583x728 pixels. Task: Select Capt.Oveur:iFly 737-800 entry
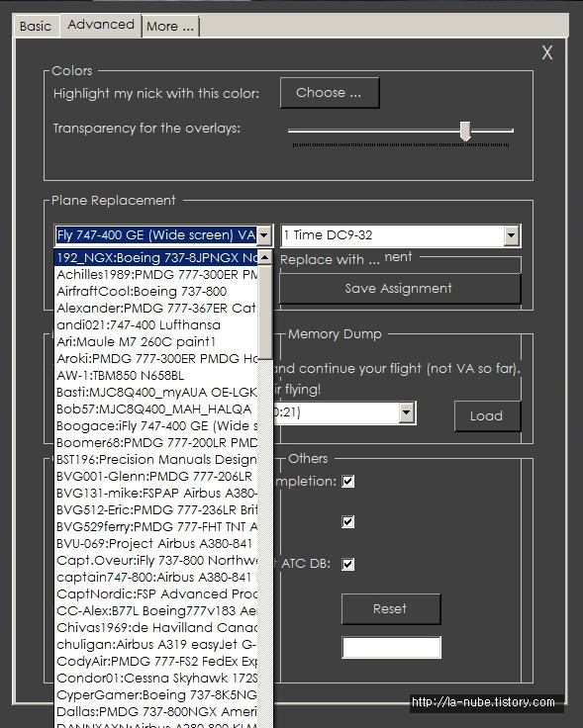(x=156, y=560)
